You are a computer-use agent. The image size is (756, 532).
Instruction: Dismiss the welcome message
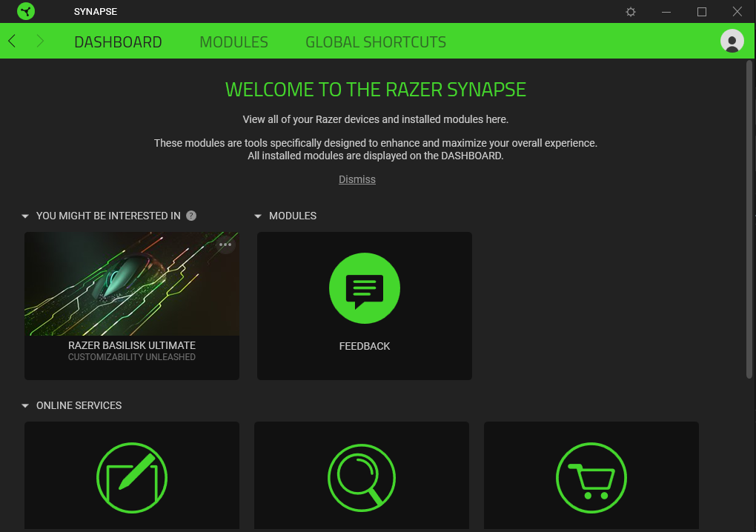[x=357, y=179]
